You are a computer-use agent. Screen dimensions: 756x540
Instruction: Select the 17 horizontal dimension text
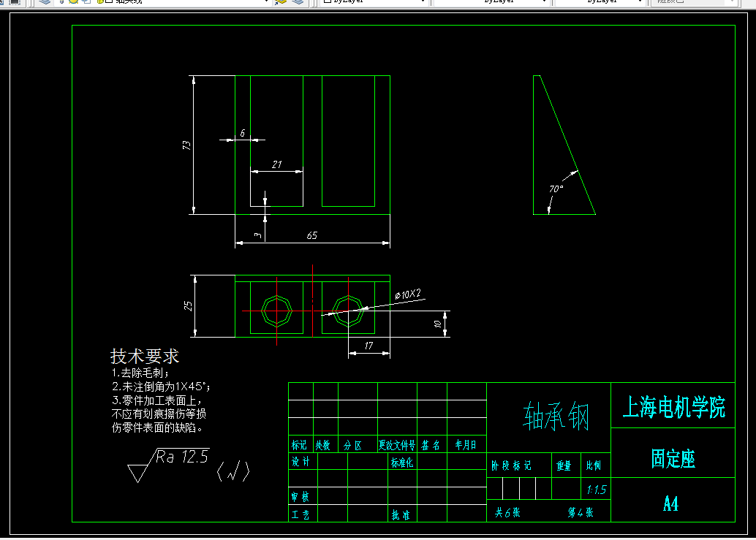368,346
